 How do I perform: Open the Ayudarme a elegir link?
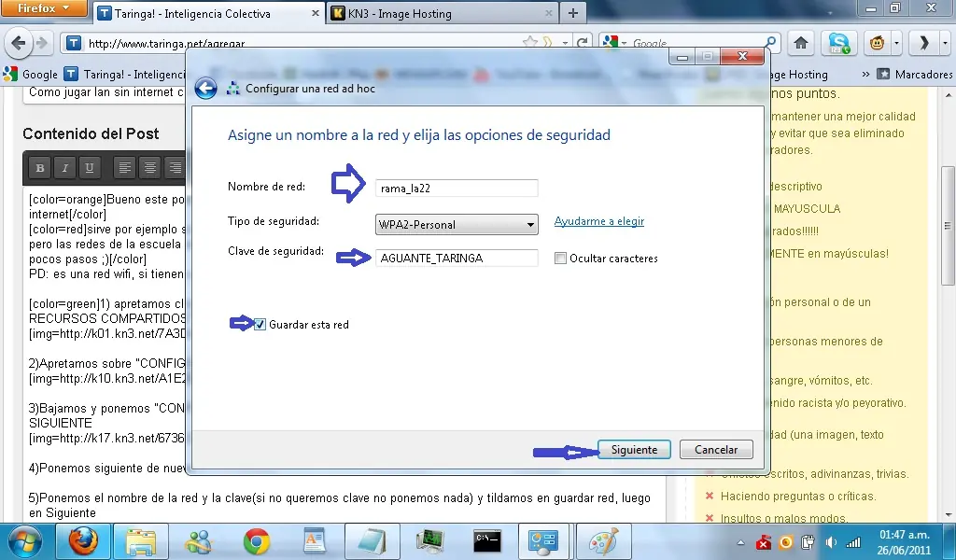[599, 221]
